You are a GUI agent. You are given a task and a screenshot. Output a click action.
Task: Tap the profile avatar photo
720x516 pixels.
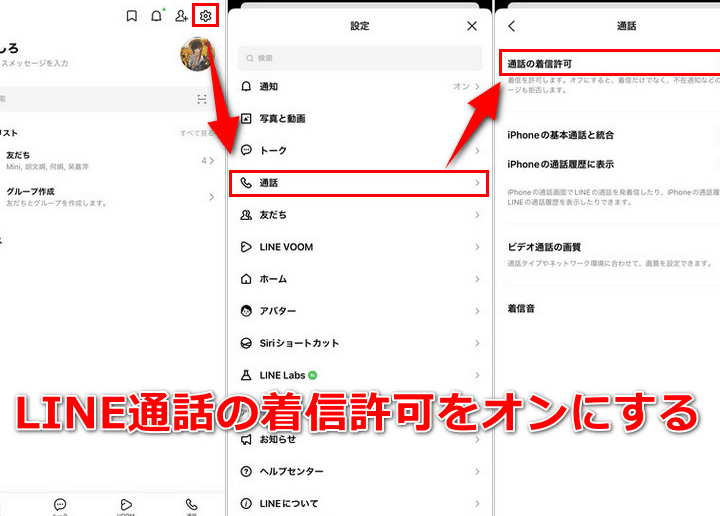(x=197, y=55)
